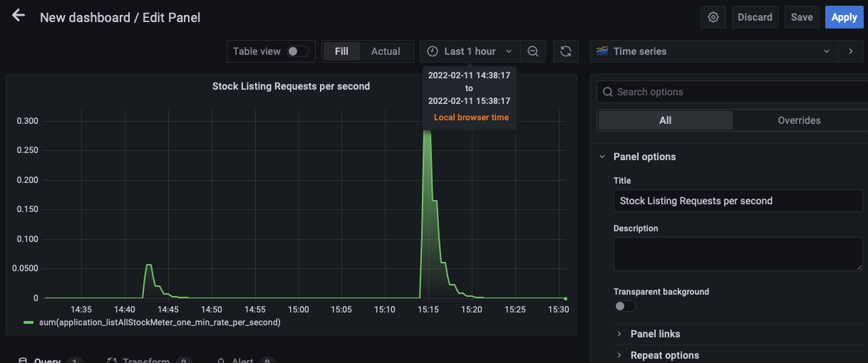Open the Last 1 hour time picker
Viewport: 868px width, 363px height.
(470, 51)
